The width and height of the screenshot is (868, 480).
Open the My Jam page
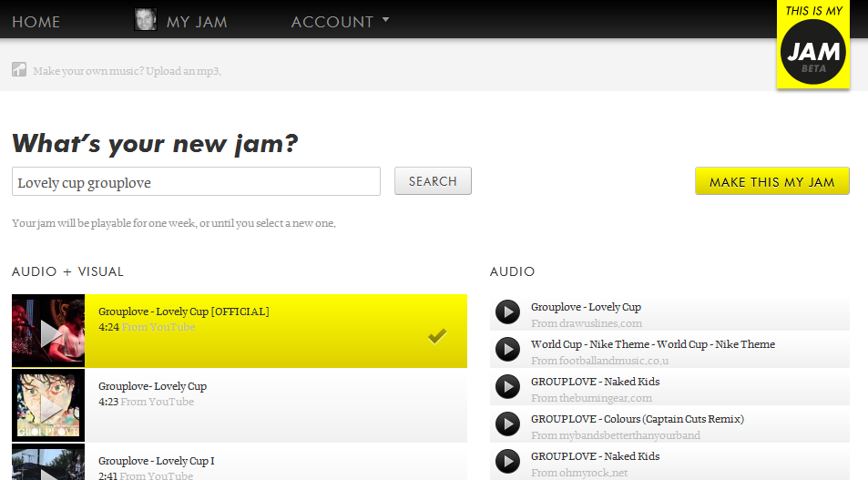click(x=197, y=22)
